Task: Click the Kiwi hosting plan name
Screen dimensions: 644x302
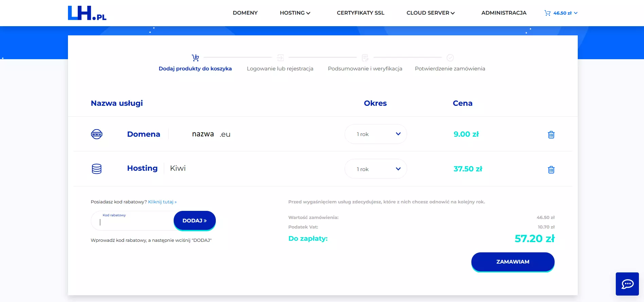Action: [178, 168]
